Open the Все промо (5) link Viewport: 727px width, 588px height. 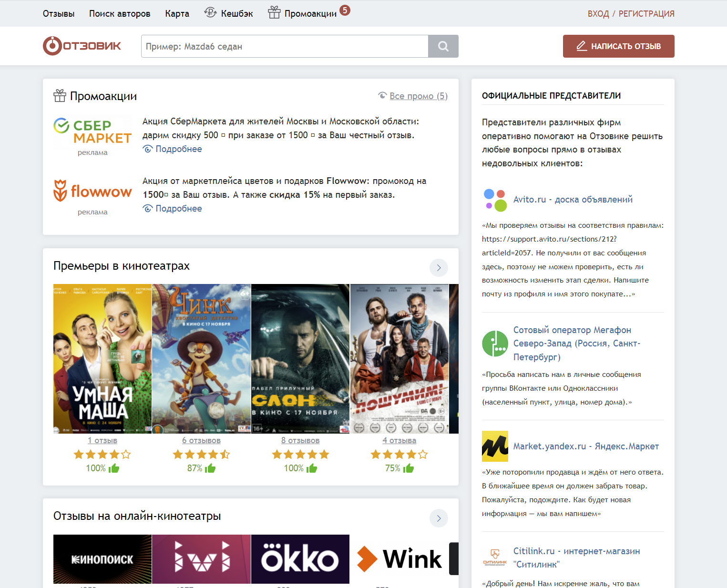pyautogui.click(x=419, y=96)
